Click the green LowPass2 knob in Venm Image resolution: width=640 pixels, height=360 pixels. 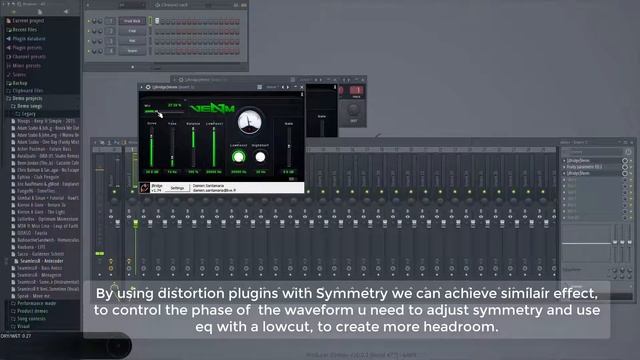click(x=239, y=157)
